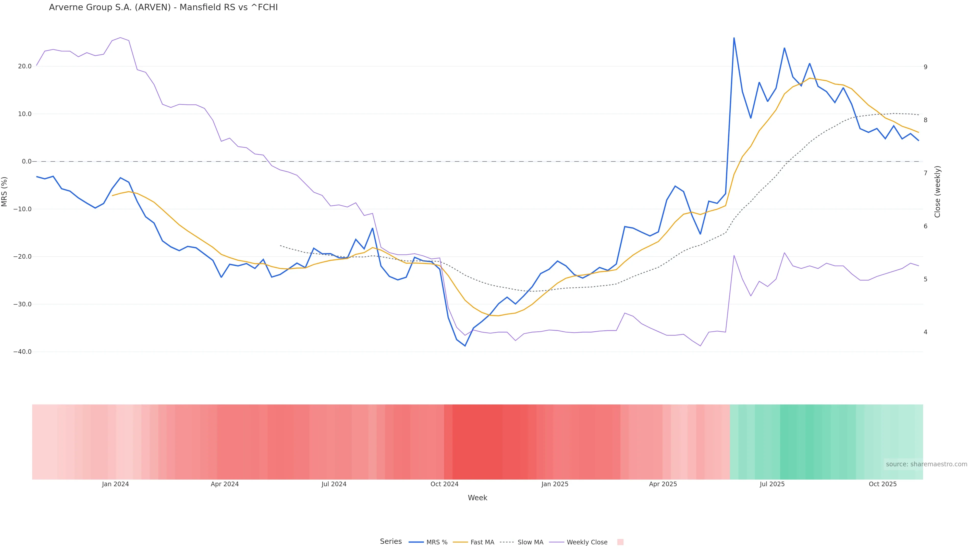This screenshot has height=551, width=980.
Task: Select the Jul 2024 tick label
Action: click(x=334, y=484)
